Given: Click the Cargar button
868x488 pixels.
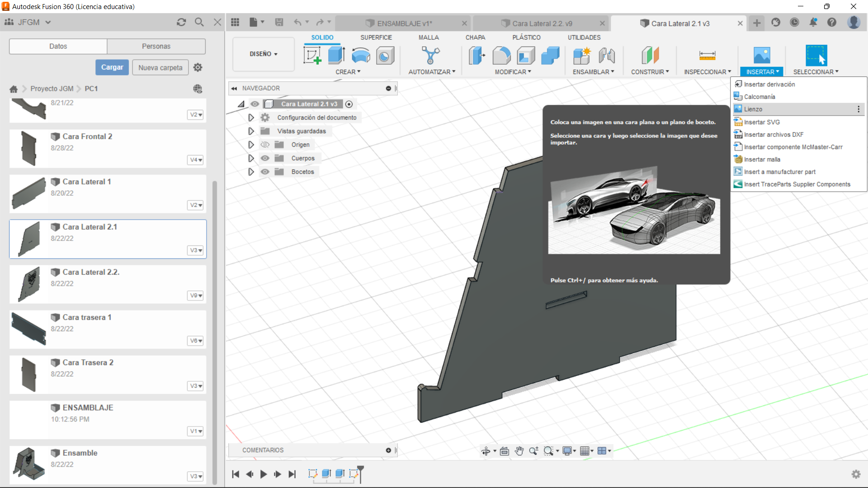Looking at the screenshot, I should point(112,67).
